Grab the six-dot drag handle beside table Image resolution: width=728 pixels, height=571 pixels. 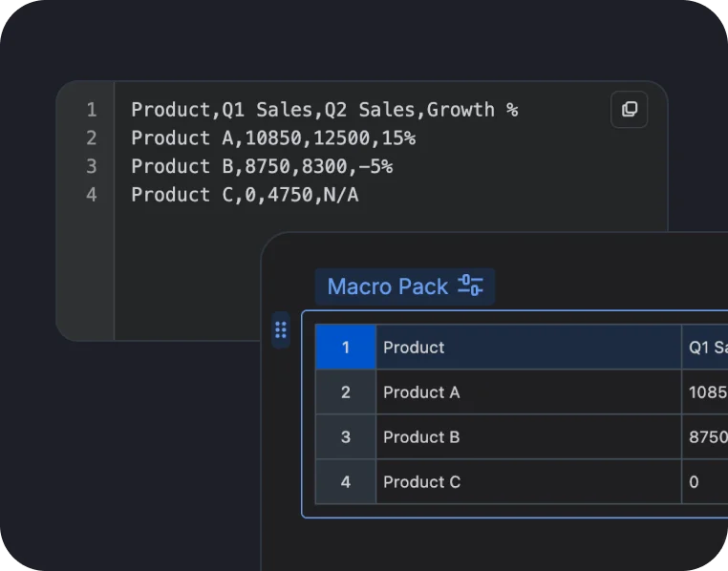click(x=281, y=329)
